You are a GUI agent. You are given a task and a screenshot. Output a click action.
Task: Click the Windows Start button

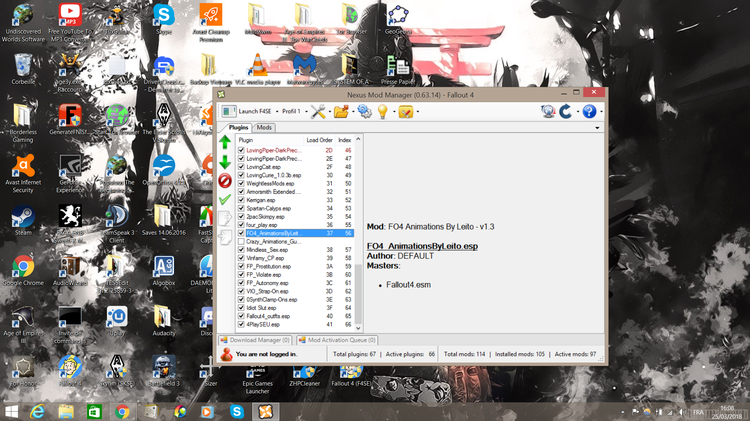pyautogui.click(x=11, y=411)
